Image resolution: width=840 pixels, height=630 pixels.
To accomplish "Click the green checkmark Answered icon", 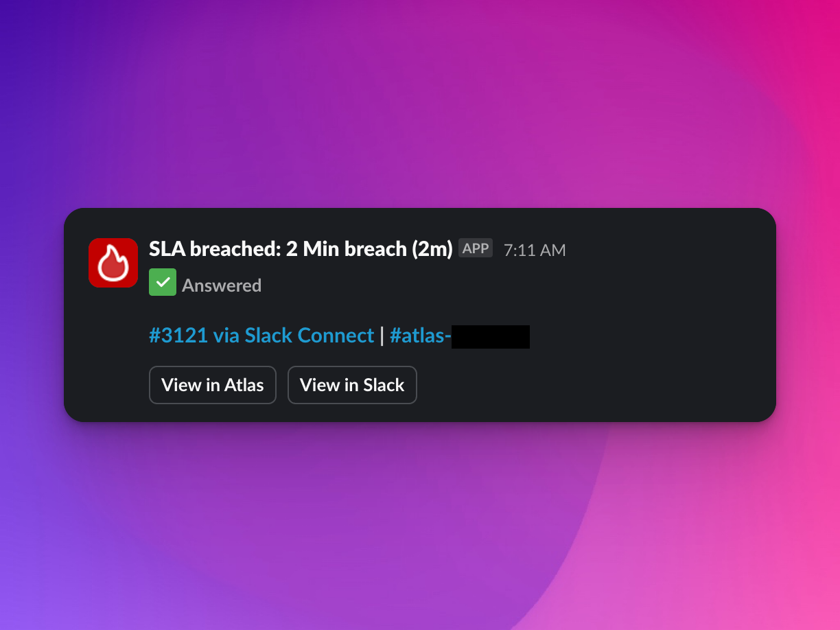I will [x=163, y=282].
